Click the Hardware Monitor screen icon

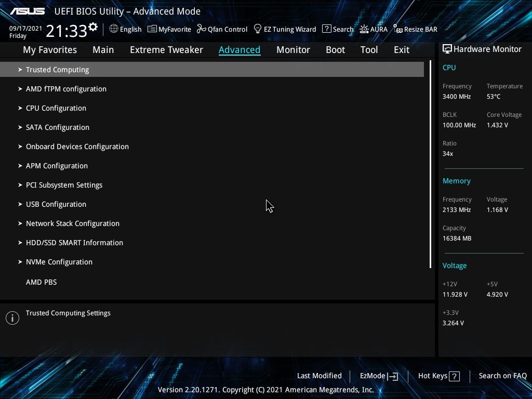[447, 49]
